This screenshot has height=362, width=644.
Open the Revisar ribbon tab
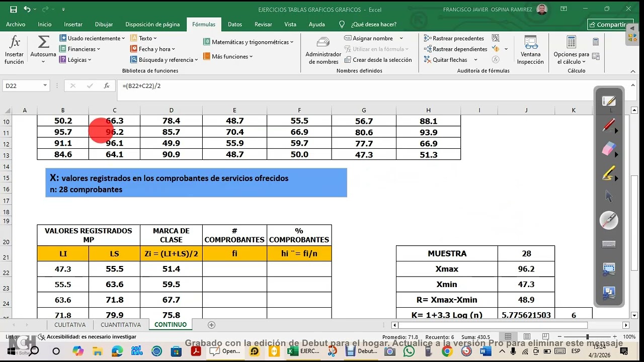pos(263,24)
